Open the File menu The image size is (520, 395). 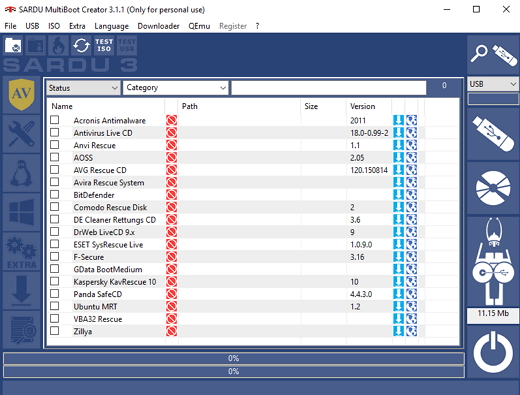(x=10, y=26)
